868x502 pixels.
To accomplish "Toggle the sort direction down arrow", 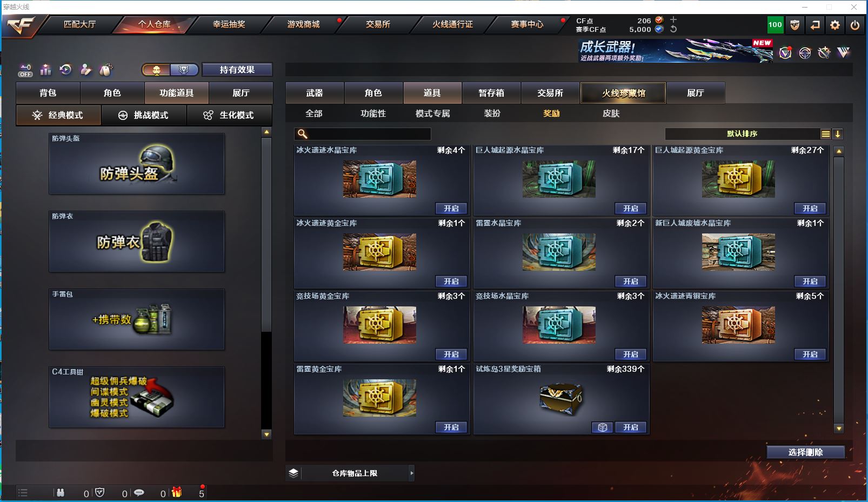I will 837,134.
